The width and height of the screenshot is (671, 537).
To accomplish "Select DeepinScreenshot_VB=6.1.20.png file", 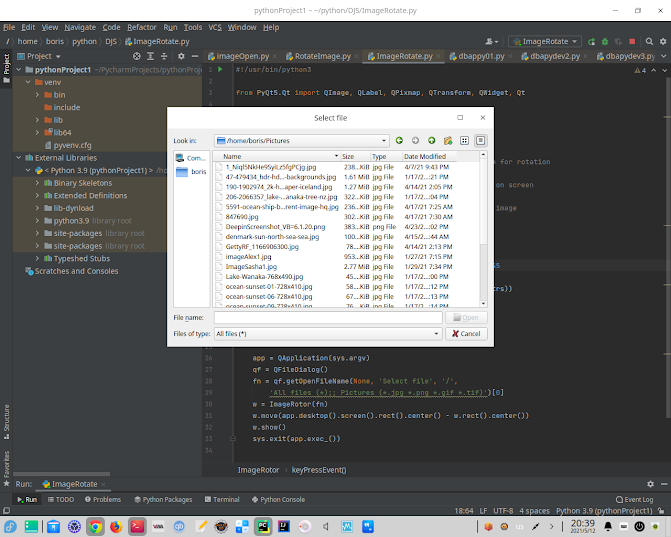I will pos(275,227).
